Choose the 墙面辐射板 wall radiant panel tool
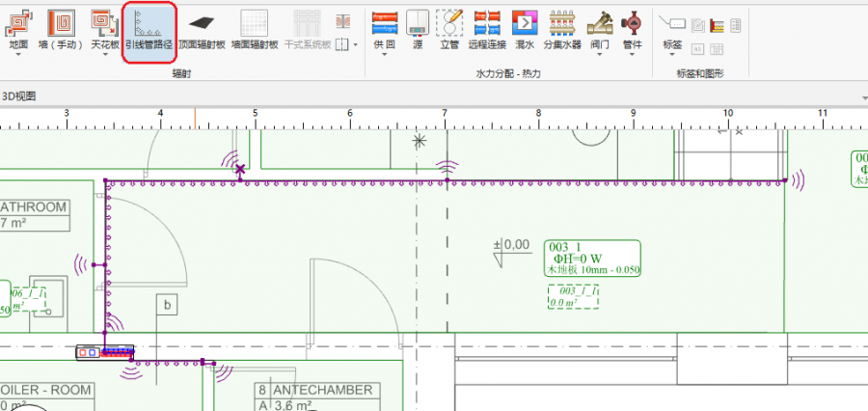This screenshot has height=411, width=868. point(254,28)
